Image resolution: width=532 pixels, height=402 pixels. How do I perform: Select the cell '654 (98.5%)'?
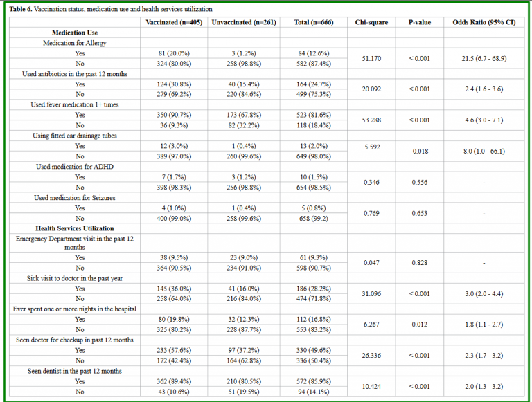314,188
